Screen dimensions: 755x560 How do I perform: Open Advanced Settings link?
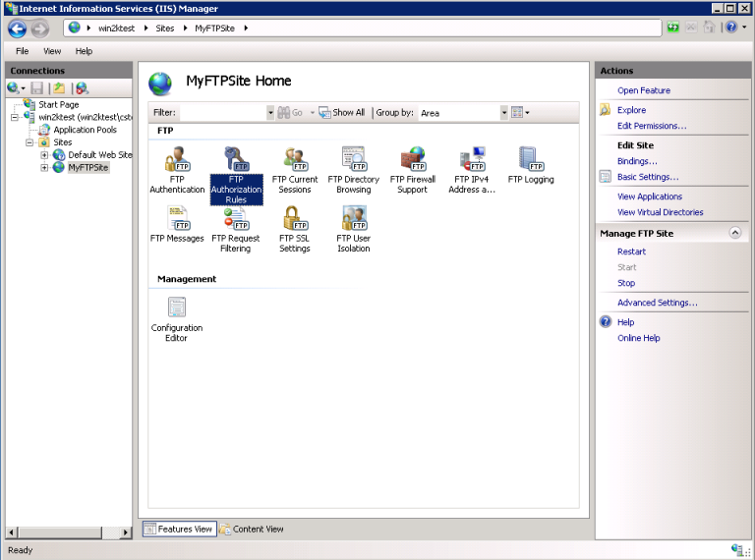click(658, 303)
